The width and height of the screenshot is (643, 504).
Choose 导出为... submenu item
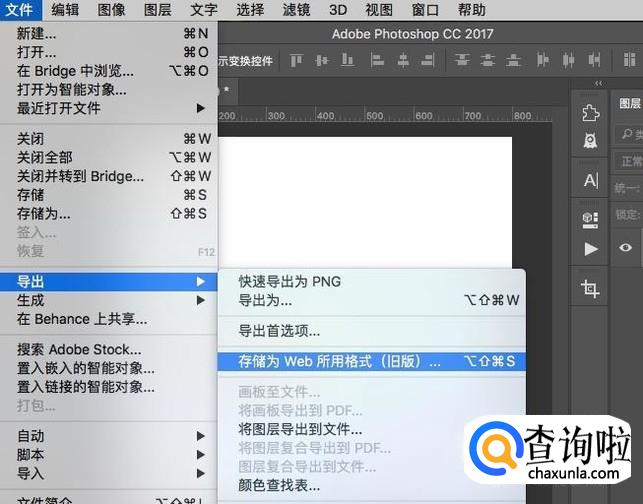click(x=372, y=300)
